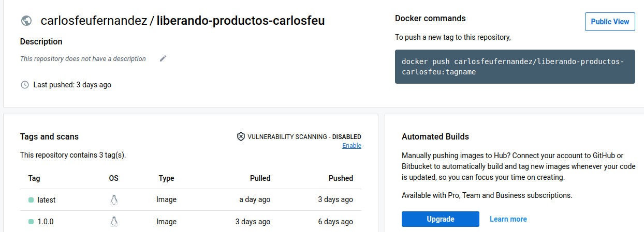The height and width of the screenshot is (232, 644).
Task: Click the docker push command box
Action: click(x=515, y=67)
